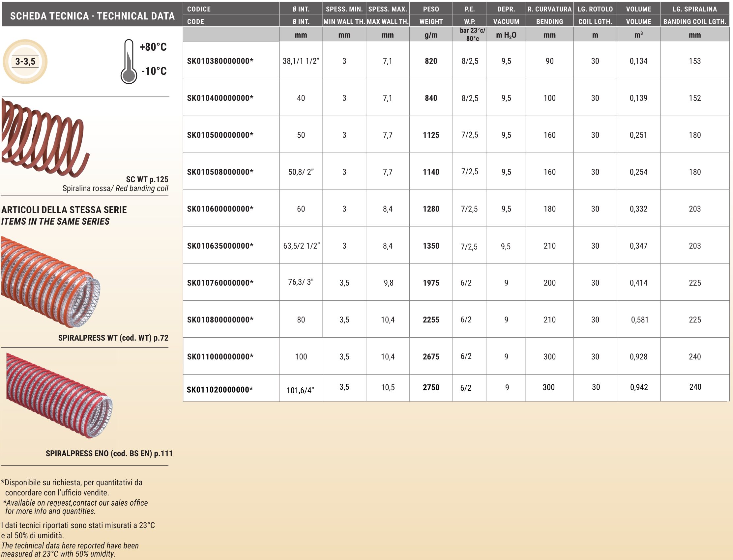Click the CODICE column header
Image resolution: width=733 pixels, height=560 pixels.
[x=199, y=9]
